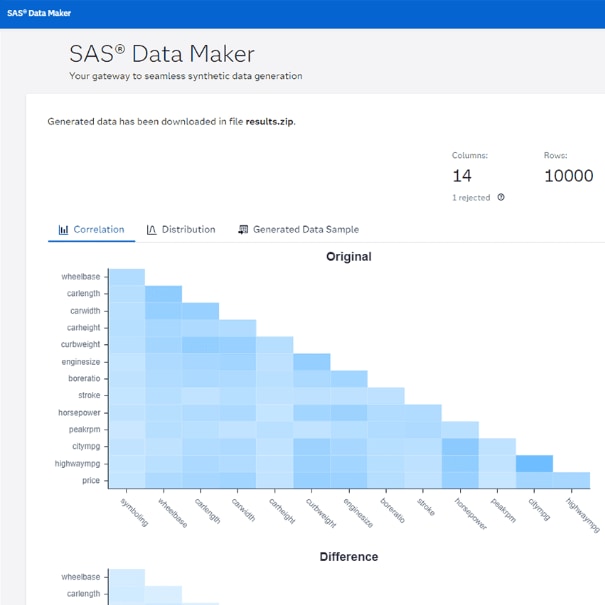This screenshot has width=605, height=605.
Task: Click the enginesize row label
Action: [x=81, y=362]
